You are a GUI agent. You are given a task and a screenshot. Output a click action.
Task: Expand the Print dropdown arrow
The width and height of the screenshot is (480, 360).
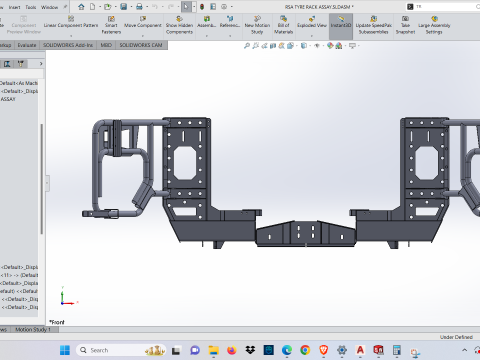click(147, 7)
